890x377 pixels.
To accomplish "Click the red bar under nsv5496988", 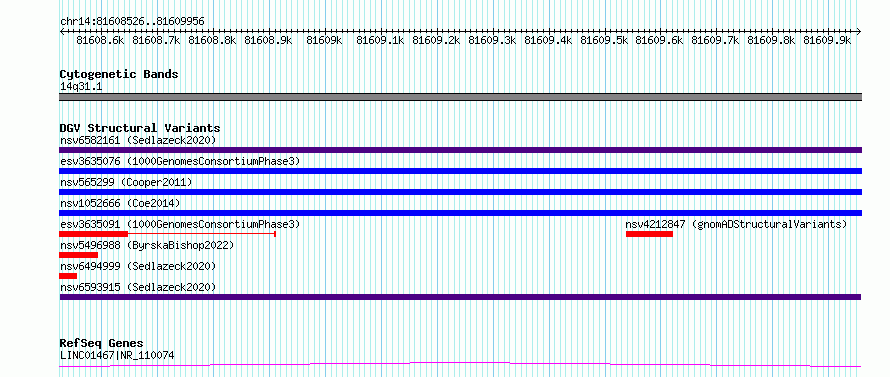I will tap(78, 255).
